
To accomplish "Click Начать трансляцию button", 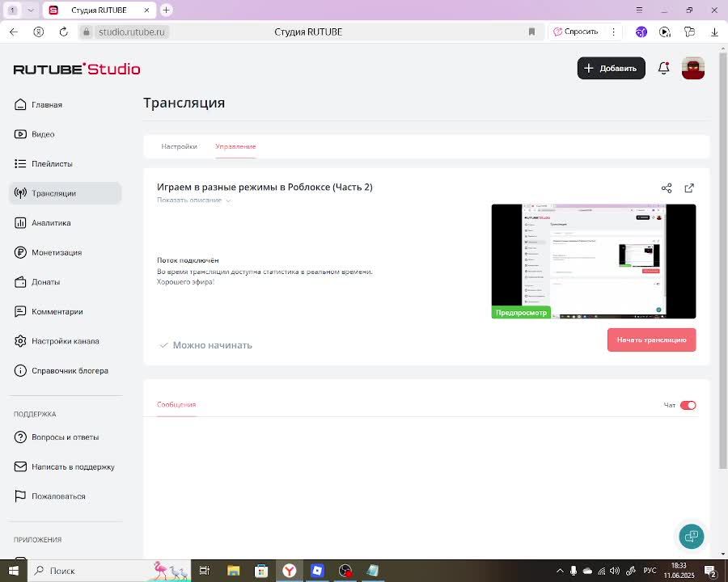I will coord(651,339).
